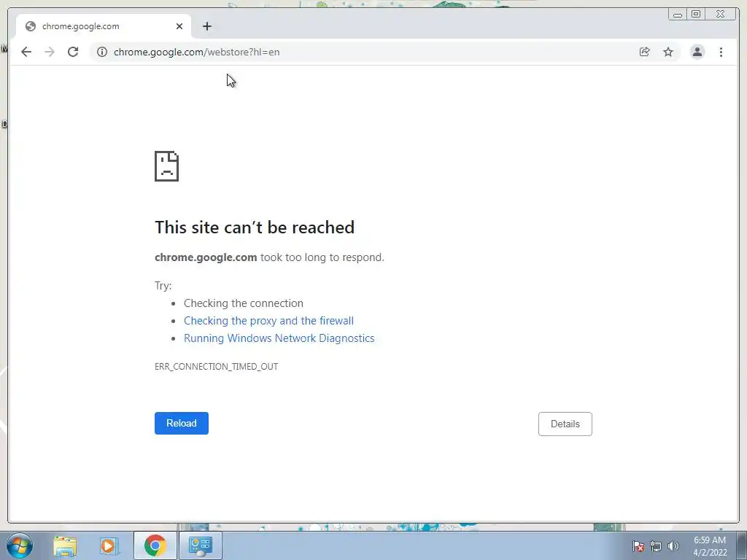
Task: Click the Show desktop strip on the taskbar
Action: (742, 545)
